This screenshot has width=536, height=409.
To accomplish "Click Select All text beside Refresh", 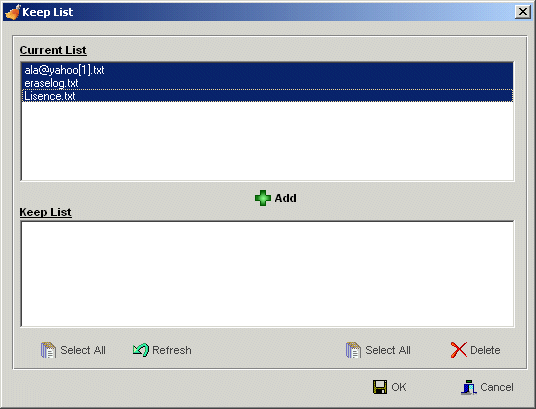I will click(x=83, y=350).
